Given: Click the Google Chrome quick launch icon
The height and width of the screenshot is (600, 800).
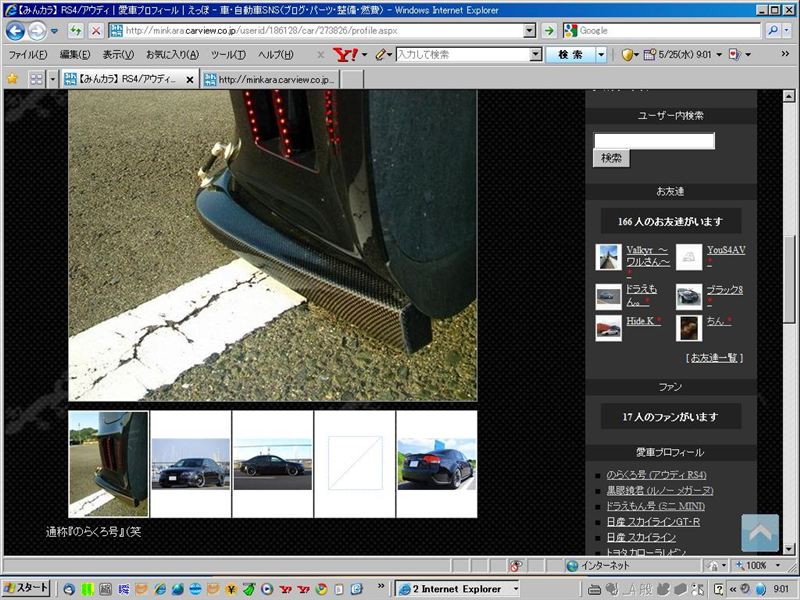Looking at the screenshot, I should 321,589.
